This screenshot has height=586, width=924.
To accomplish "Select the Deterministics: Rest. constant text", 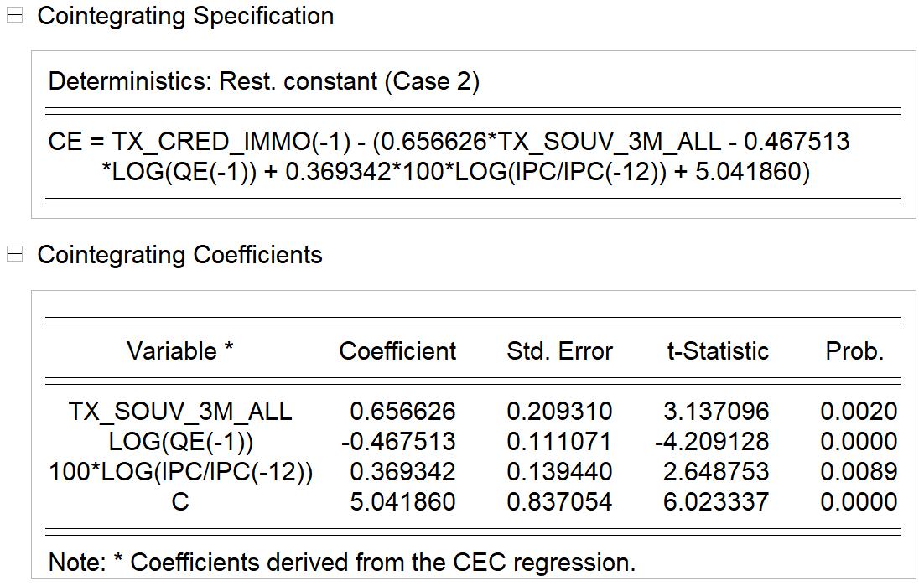I will coord(263,81).
